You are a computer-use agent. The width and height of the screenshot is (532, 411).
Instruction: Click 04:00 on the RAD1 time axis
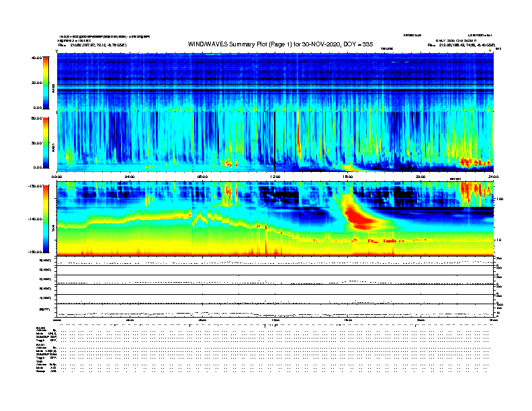130,177
